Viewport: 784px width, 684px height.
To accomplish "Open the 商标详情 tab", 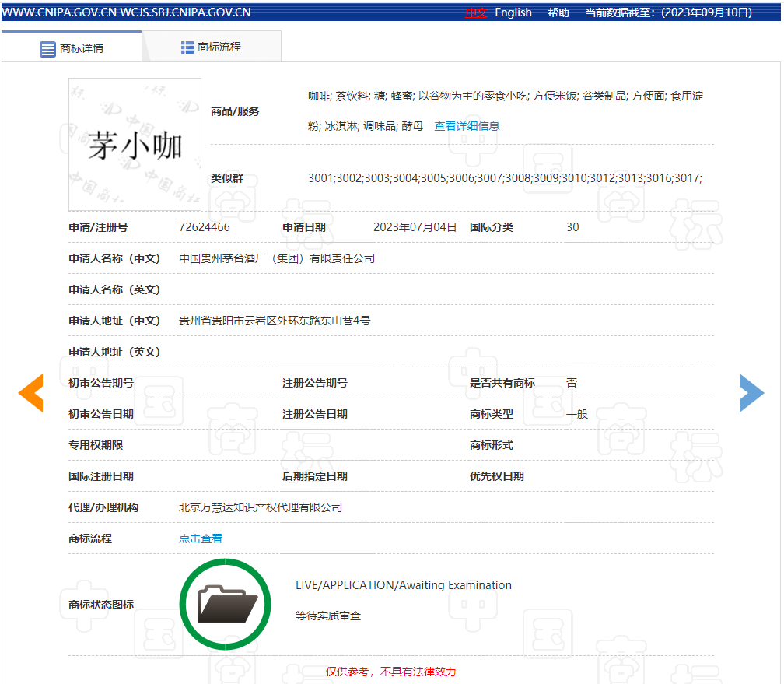I will point(72,47).
